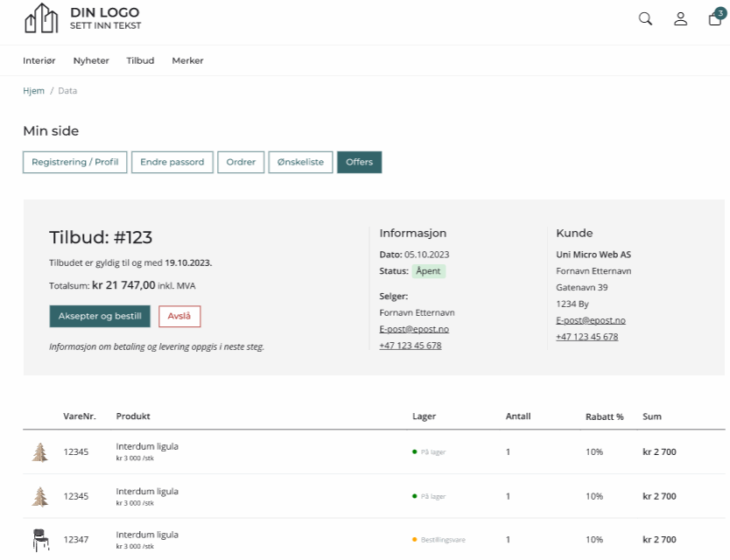Click the Hjem breadcrumb link
This screenshot has height=560, width=730.
point(33,91)
